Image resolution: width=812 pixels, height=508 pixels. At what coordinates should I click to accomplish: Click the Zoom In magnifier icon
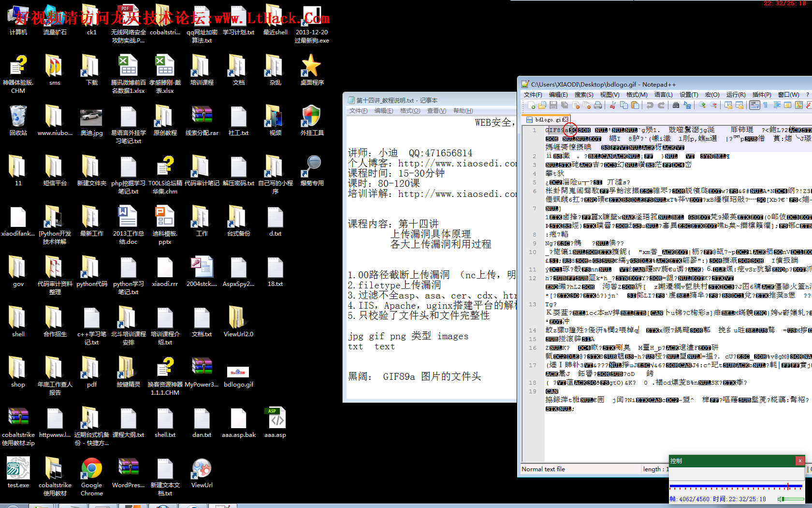pyautogui.click(x=702, y=105)
